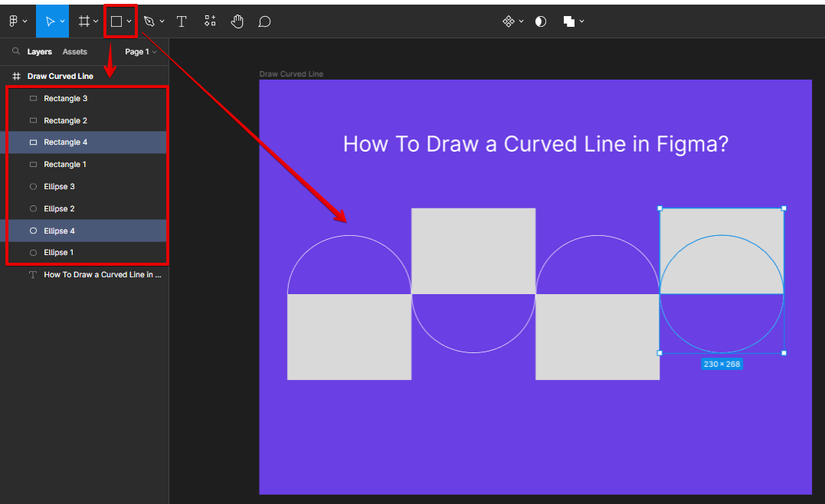Switch to the Layers tab
Image resolution: width=825 pixels, height=504 pixels.
[x=40, y=52]
